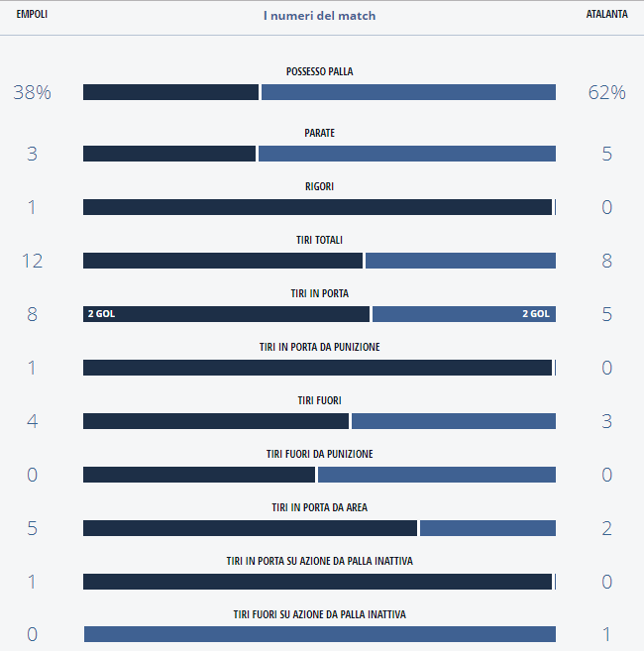Image resolution: width=644 pixels, height=651 pixels.
Task: Click the TIRI IN PORTA DA PUNIZIONE label
Action: pyautogui.click(x=319, y=347)
